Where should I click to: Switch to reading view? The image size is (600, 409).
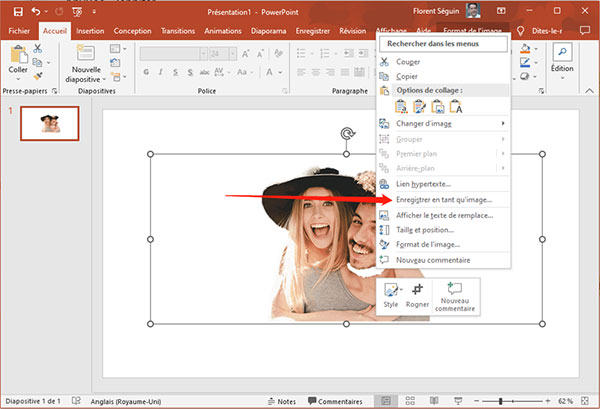click(434, 401)
